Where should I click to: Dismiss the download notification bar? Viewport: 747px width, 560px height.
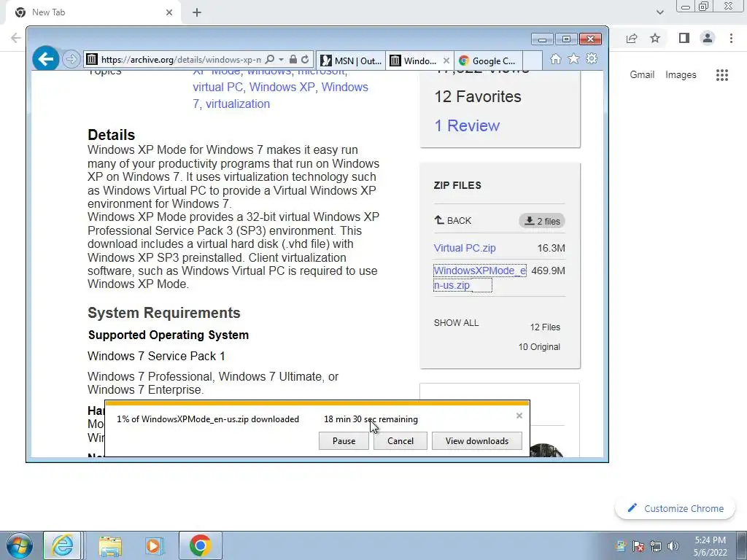[519, 416]
